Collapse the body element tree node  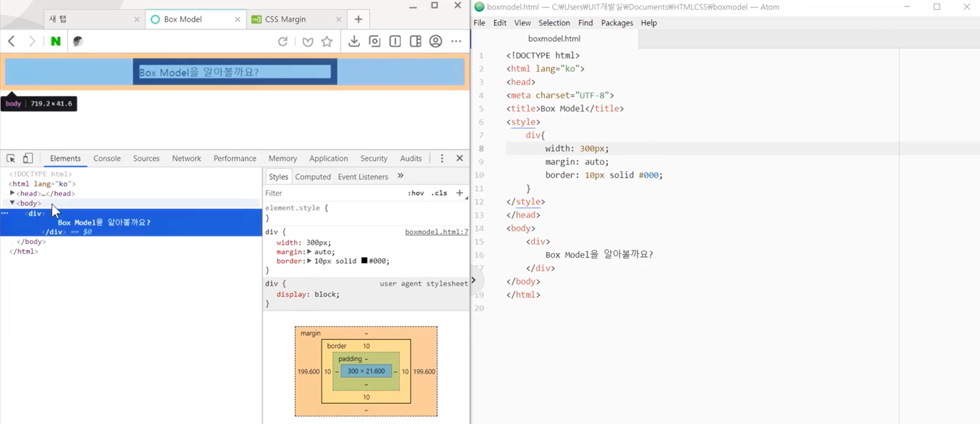pos(12,203)
